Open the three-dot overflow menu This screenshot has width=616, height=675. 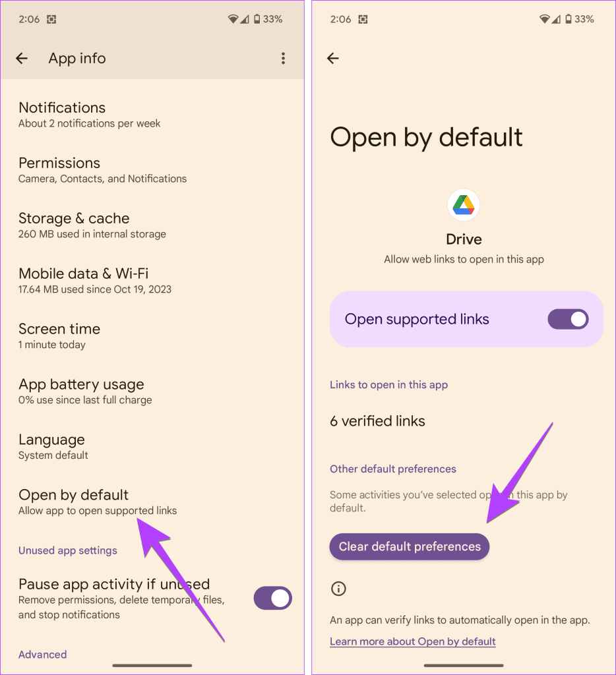(283, 58)
